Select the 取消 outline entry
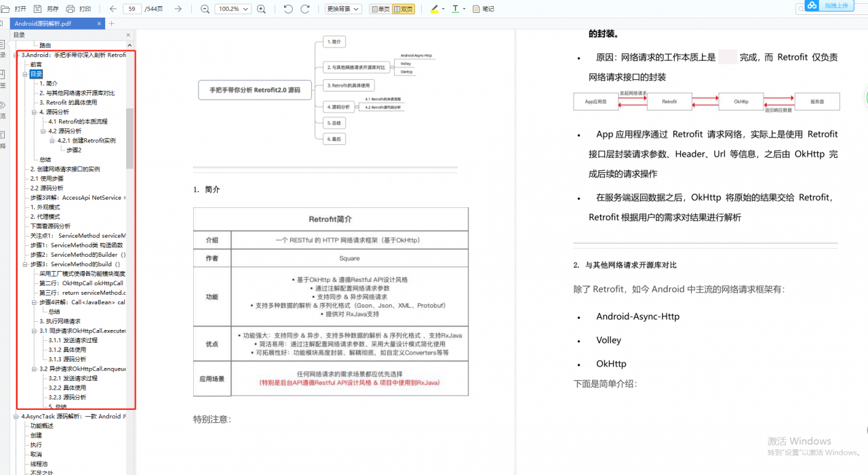The width and height of the screenshot is (868, 475). (x=36, y=454)
